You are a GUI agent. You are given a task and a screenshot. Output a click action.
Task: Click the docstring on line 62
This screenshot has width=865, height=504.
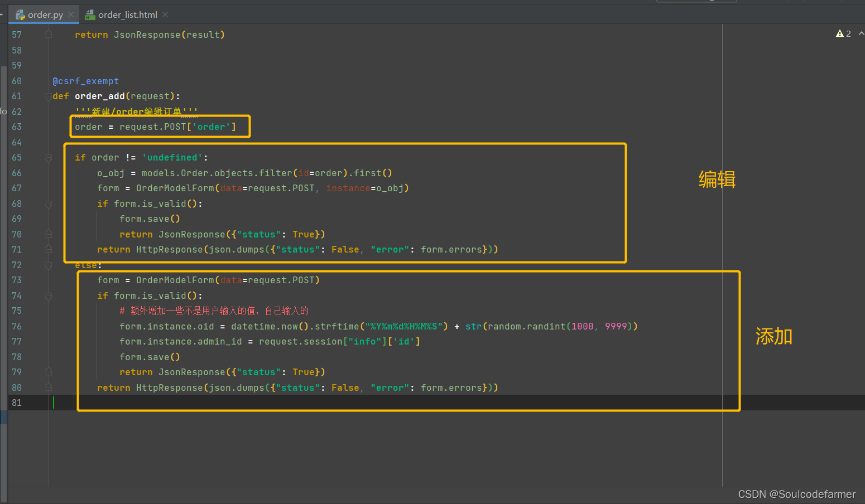136,112
